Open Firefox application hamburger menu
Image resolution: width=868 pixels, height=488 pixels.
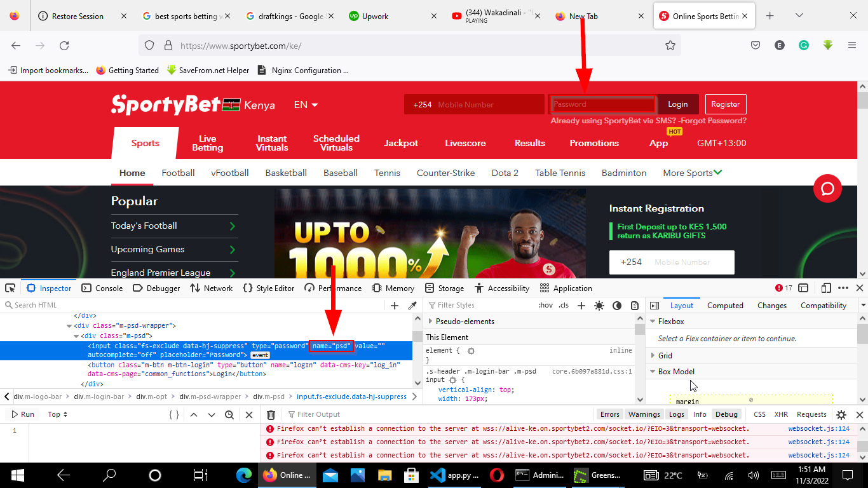point(852,45)
